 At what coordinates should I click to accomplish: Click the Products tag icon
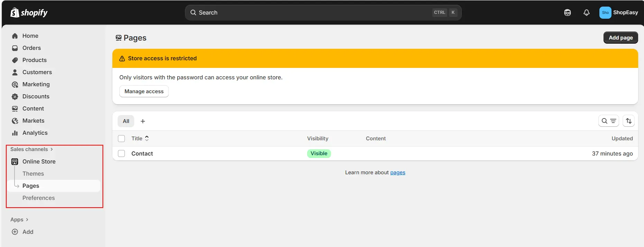(15, 60)
